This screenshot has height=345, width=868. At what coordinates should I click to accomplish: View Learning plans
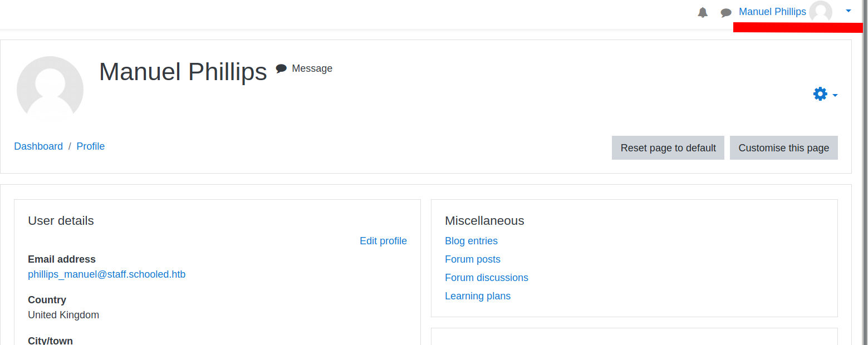click(478, 296)
